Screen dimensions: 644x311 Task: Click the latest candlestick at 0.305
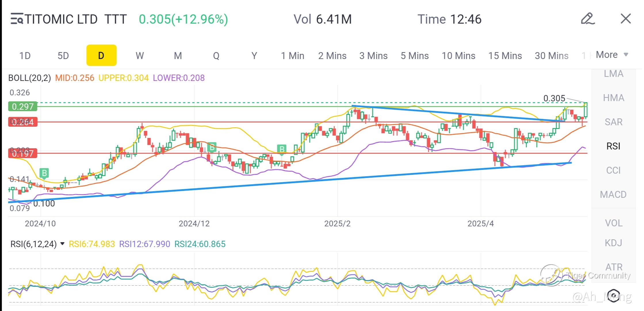[x=585, y=110]
